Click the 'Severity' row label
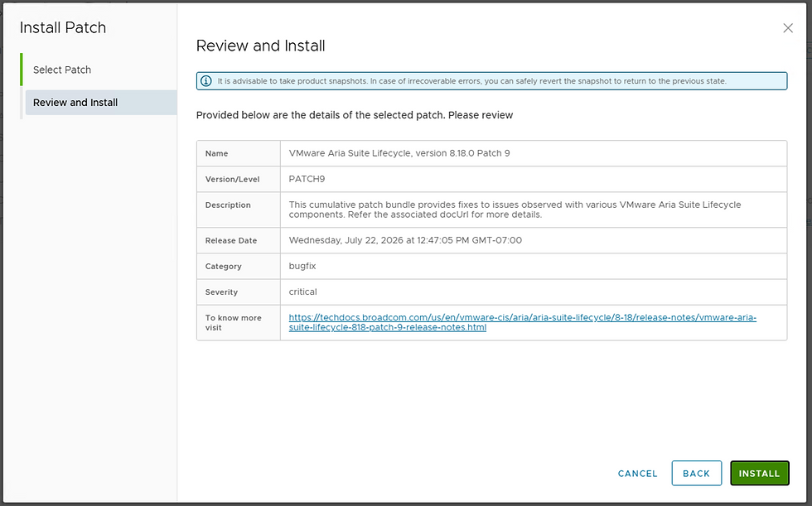This screenshot has width=812, height=506. point(222,292)
